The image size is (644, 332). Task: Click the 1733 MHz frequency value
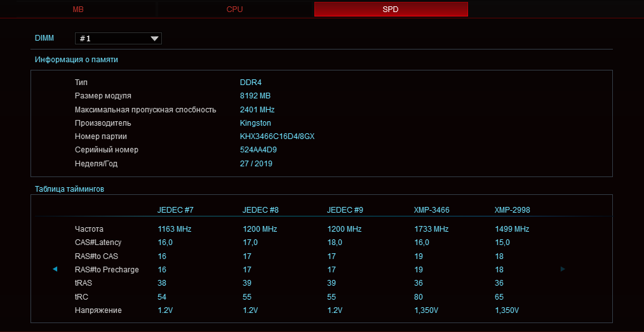[431, 229]
